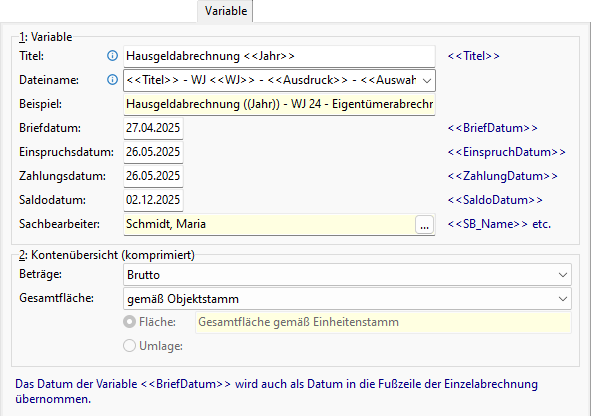Click the Sachbearbeiter field Schmidt, Maria
This screenshot has width=591, height=416.
[x=269, y=225]
